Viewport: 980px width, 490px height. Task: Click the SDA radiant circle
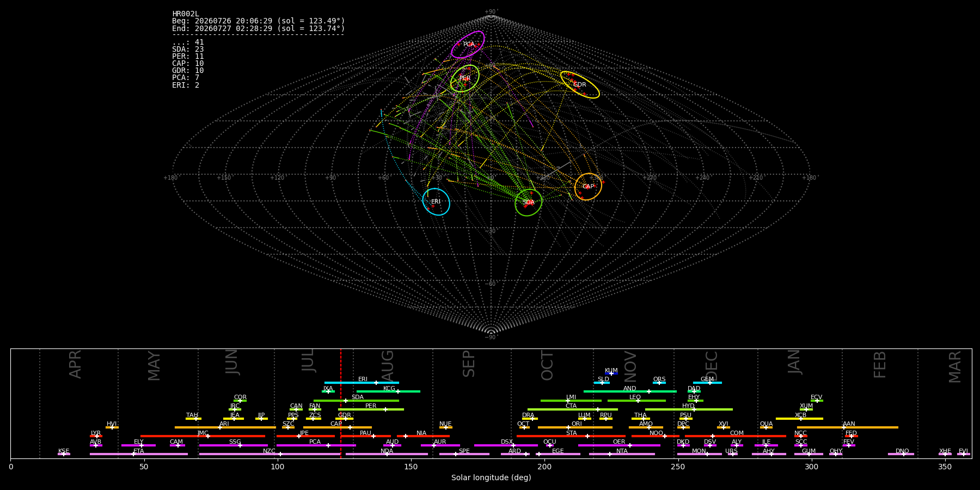click(x=529, y=203)
